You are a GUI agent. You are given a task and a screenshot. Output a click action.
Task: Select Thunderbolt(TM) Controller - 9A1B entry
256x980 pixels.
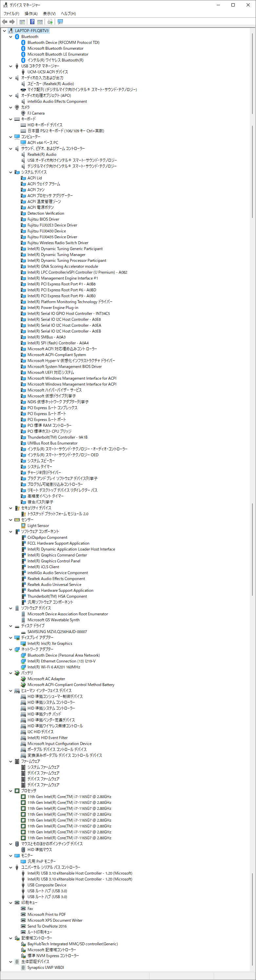(x=57, y=437)
